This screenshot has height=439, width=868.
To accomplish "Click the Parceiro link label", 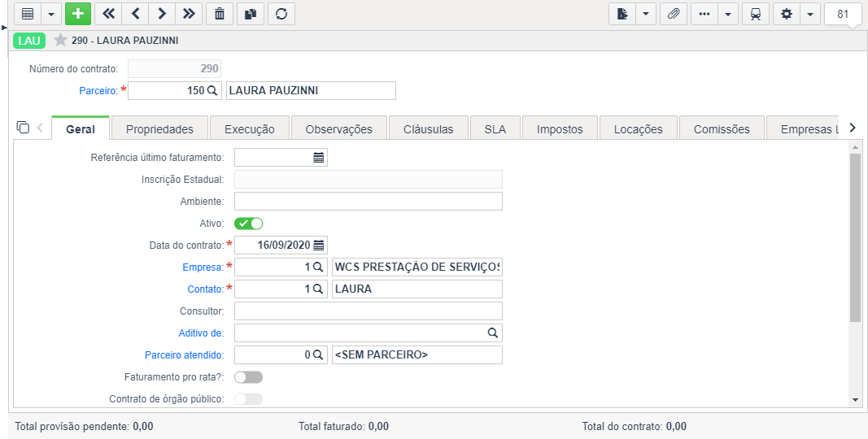I will click(98, 91).
